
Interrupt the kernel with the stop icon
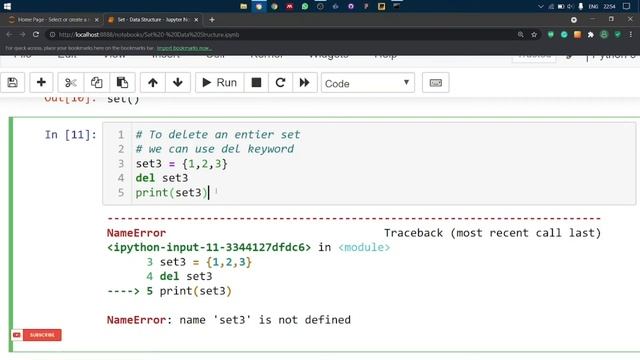point(256,83)
